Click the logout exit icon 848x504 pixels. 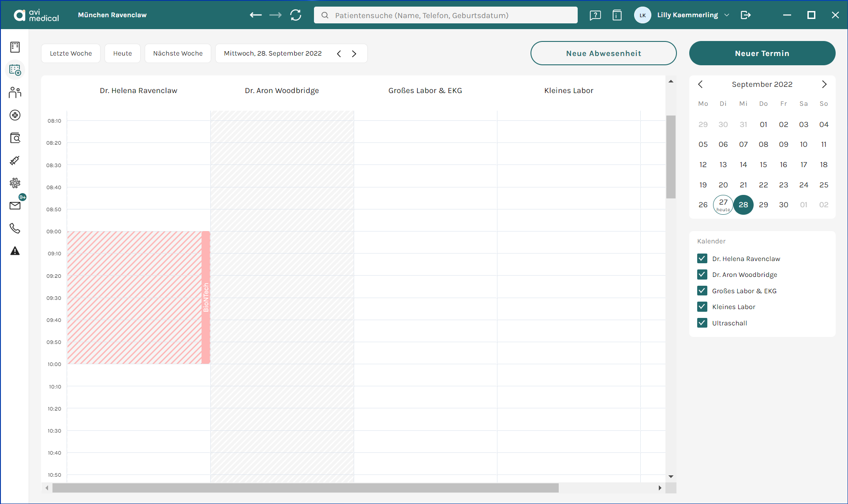click(746, 15)
